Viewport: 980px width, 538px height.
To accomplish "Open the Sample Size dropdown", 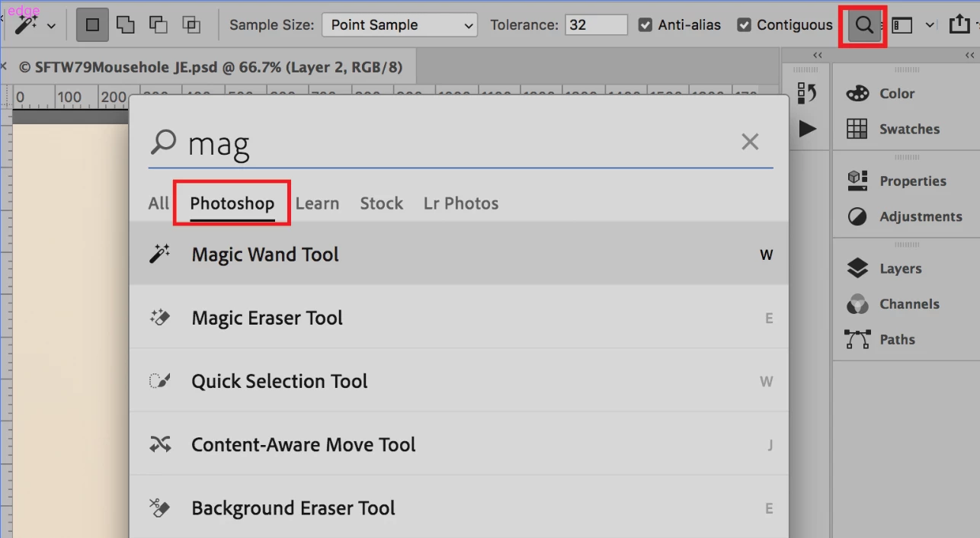I will [399, 25].
